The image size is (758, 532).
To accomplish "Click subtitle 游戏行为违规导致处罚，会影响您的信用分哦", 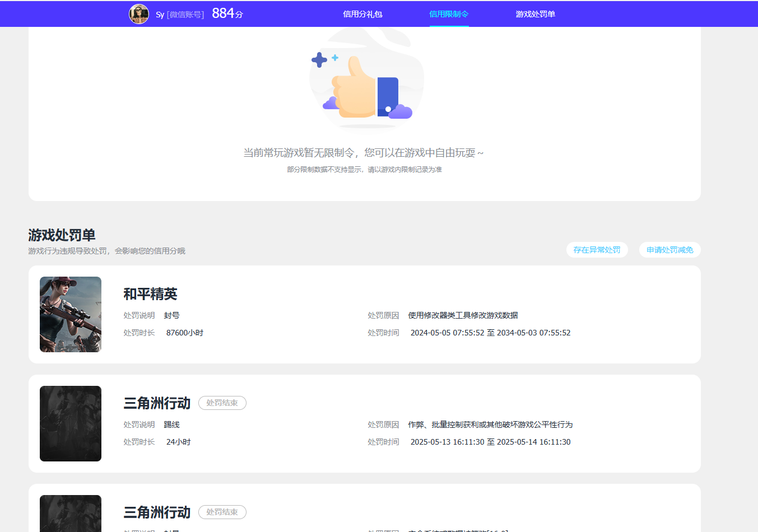I will (x=106, y=251).
